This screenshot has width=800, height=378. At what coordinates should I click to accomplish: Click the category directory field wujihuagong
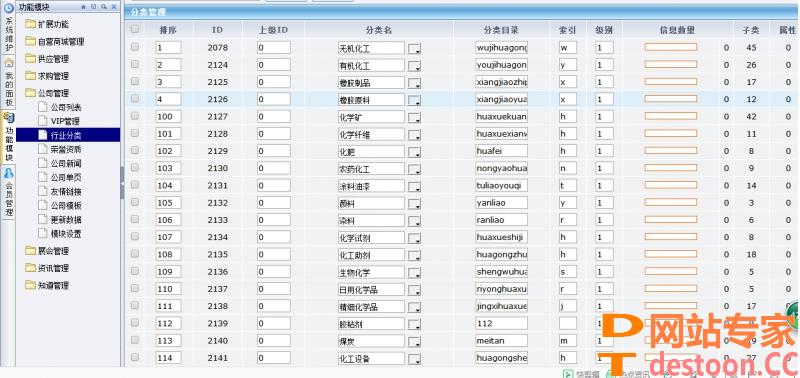click(x=501, y=47)
